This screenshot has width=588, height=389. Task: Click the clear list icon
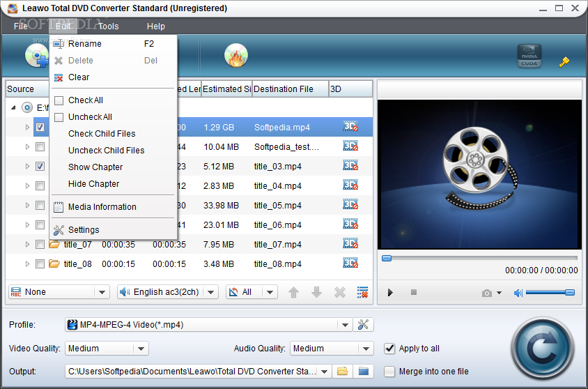(x=363, y=292)
